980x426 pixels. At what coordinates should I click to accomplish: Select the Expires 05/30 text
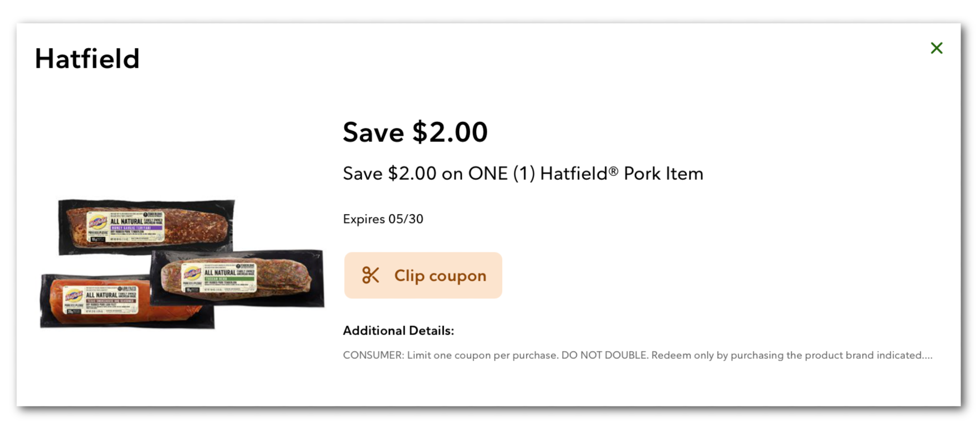click(x=383, y=219)
